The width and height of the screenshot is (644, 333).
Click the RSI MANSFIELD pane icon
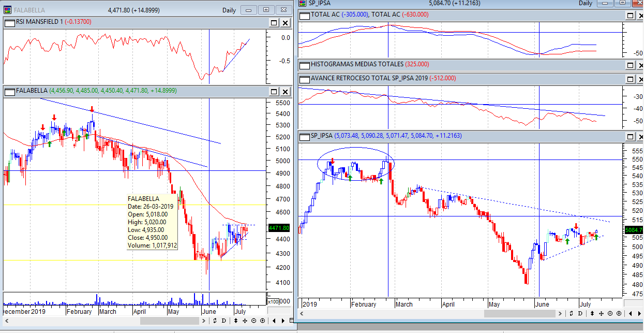pyautogui.click(x=10, y=22)
